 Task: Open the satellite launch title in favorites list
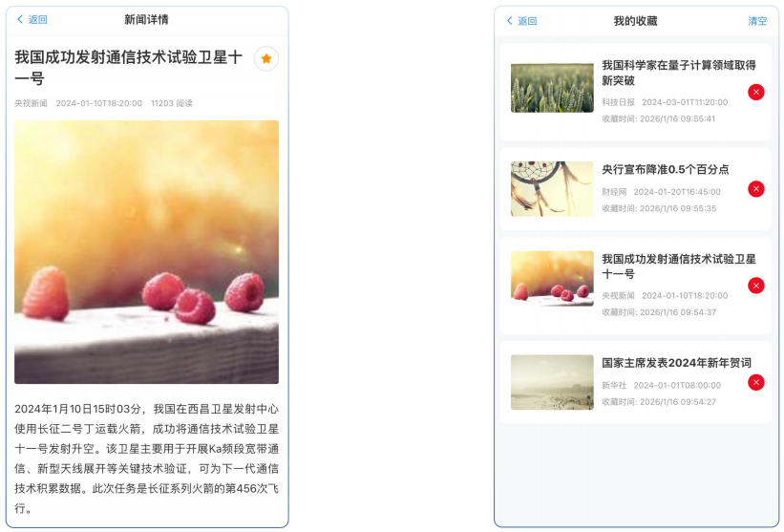pyautogui.click(x=679, y=266)
